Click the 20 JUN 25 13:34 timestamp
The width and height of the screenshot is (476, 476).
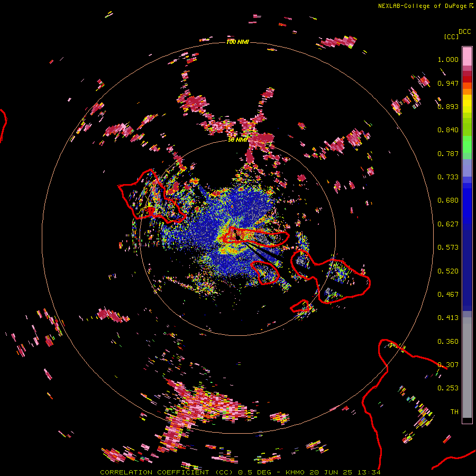coord(345,472)
